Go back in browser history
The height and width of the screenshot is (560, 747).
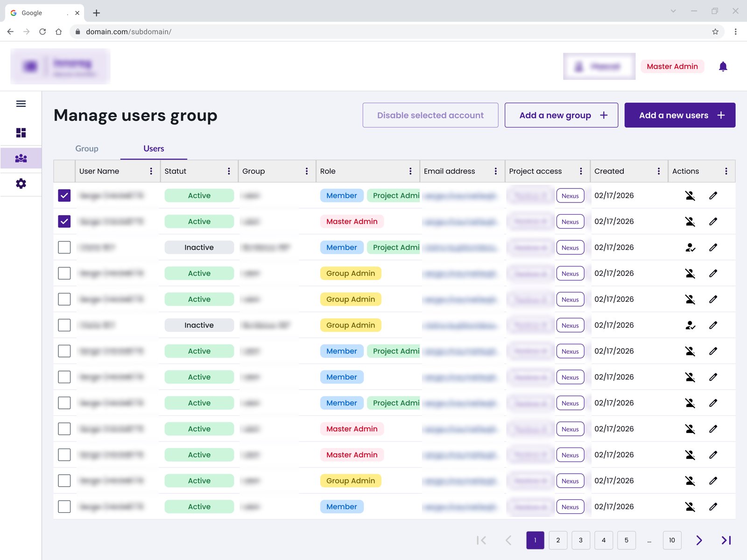click(x=10, y=32)
